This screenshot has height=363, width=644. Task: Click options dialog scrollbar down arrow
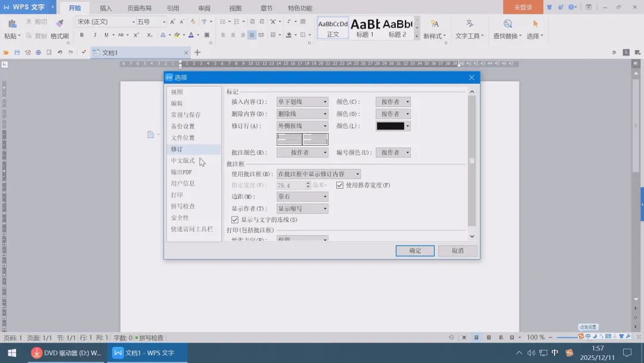472,236
